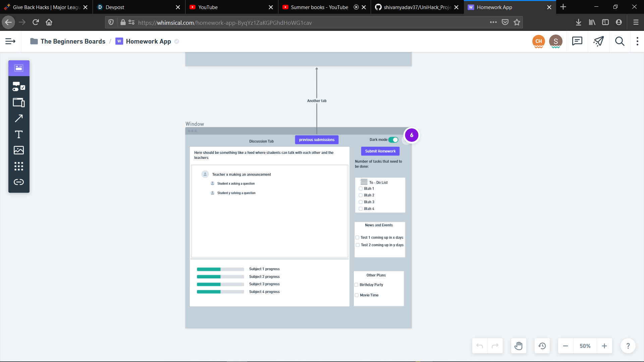This screenshot has width=644, height=362.
Task: Click the share paper-plane icon
Action: 598,41
